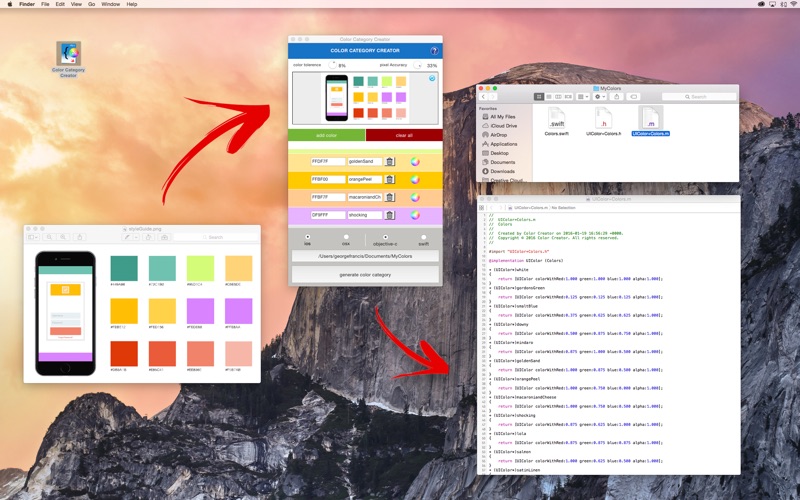The height and width of the screenshot is (500, 800).
Task: Open color wheel picker for macaroniandCheese row
Action: [415, 197]
